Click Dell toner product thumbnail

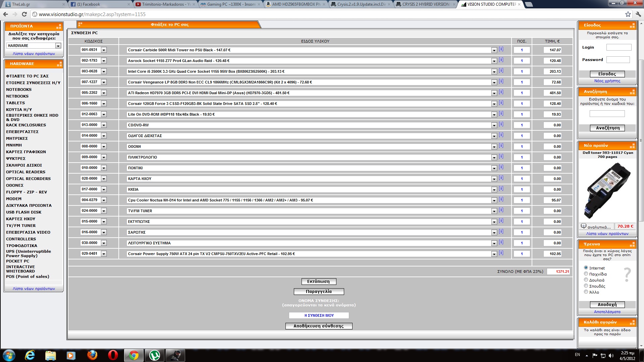[x=607, y=190]
